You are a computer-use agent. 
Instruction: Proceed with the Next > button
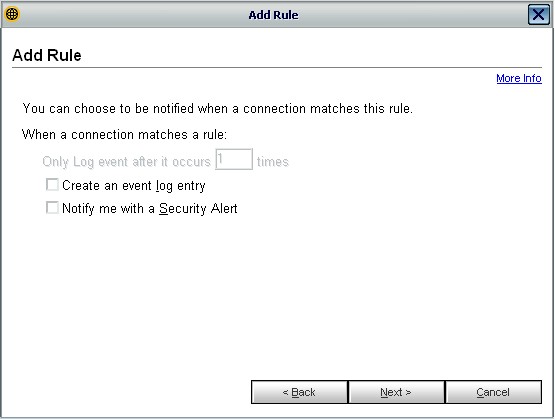[396, 392]
